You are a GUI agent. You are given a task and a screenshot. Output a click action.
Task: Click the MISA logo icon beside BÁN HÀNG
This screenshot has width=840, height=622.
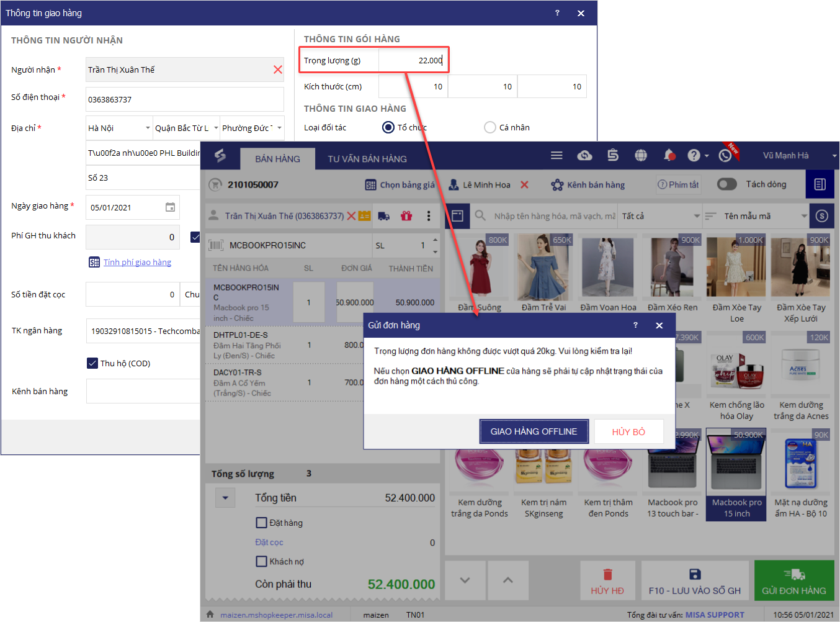(x=220, y=155)
